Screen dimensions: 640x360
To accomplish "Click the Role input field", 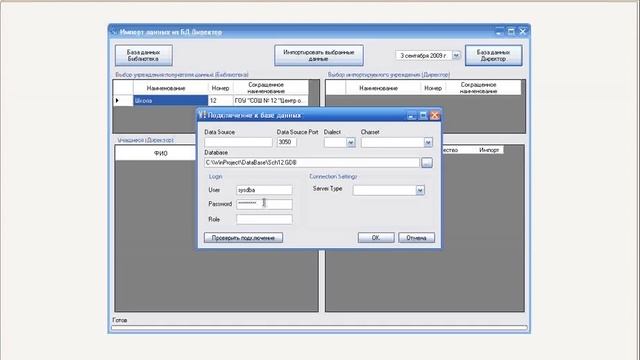I will pyautogui.click(x=264, y=219).
